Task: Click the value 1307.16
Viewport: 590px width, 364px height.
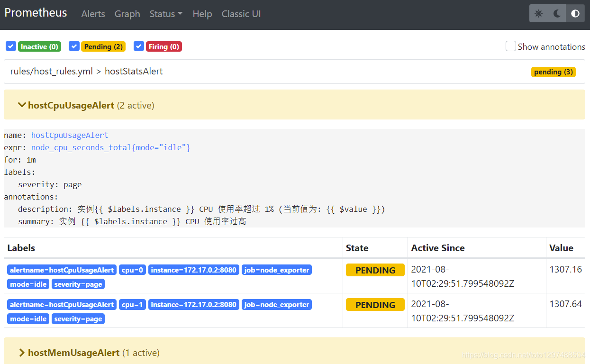Action: pos(565,270)
